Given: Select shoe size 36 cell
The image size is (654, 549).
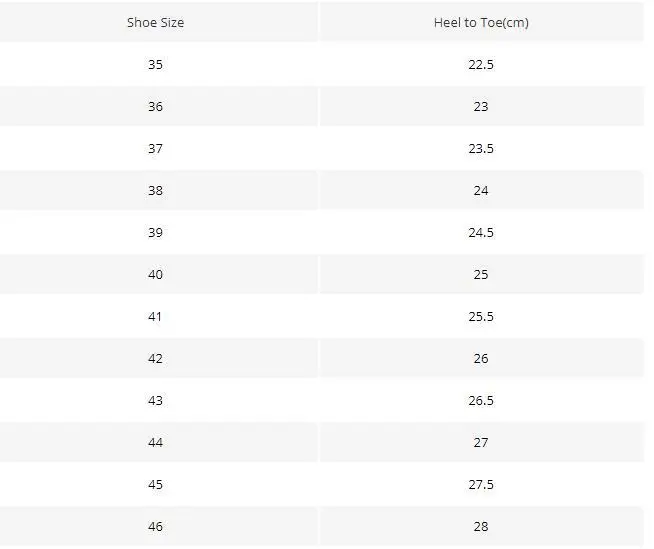Looking at the screenshot, I should tap(155, 106).
